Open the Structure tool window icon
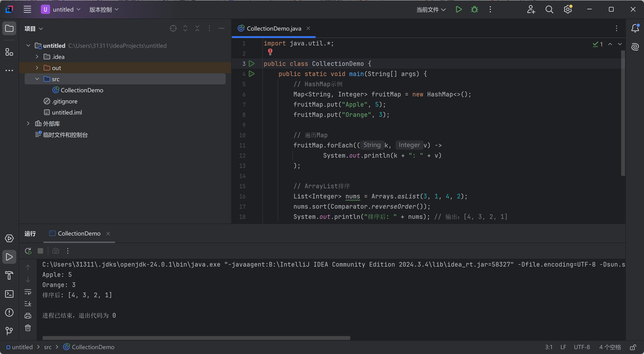Image resolution: width=644 pixels, height=354 pixels. click(9, 52)
